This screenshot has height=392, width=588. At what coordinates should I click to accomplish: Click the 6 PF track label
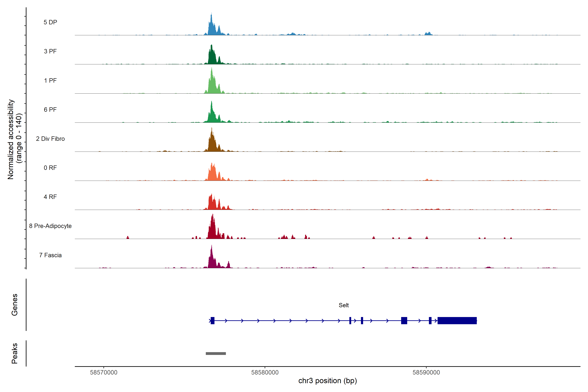pos(50,109)
